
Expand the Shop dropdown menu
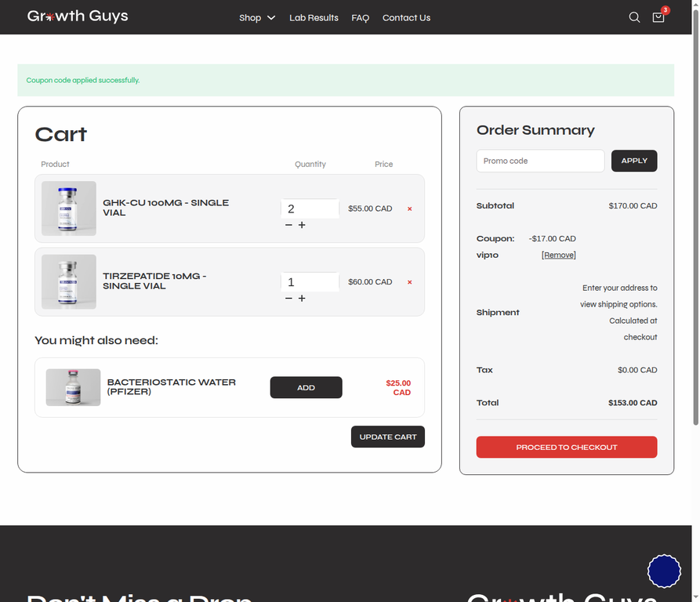coord(256,18)
